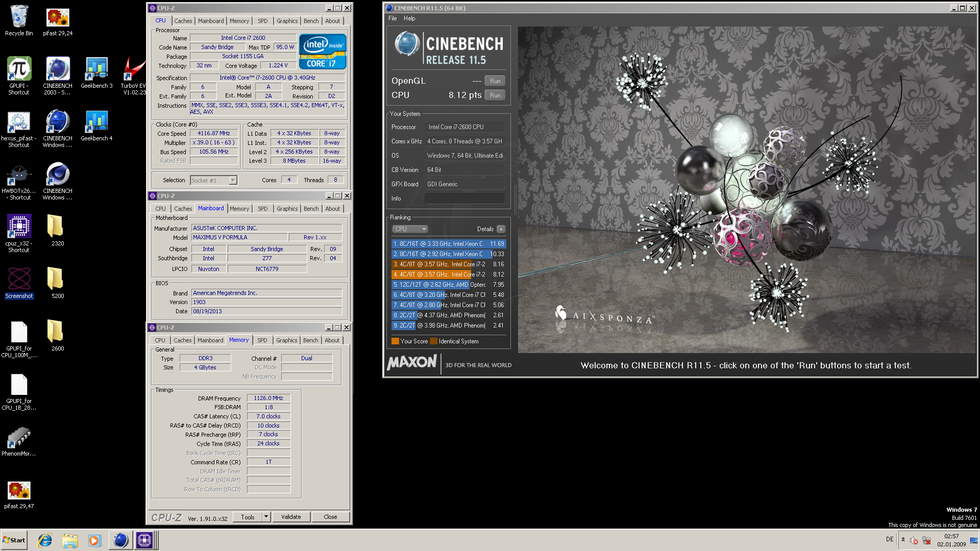Screen dimensions: 980x551
Task: Launch Geekbench 3 desktop icon
Action: 96,73
